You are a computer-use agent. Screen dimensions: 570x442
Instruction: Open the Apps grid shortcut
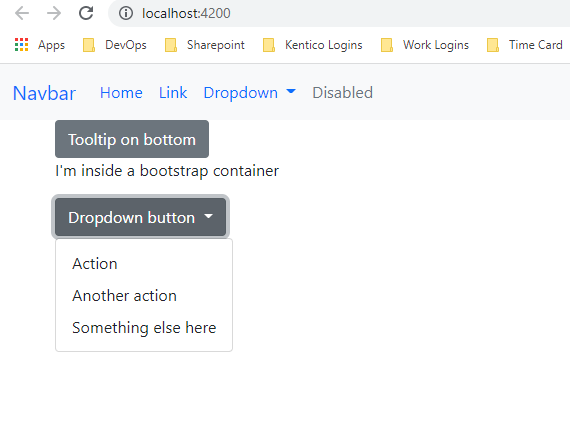40,45
